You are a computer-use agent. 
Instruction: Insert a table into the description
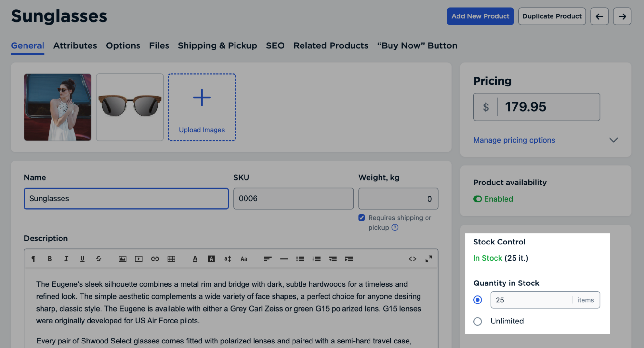point(171,259)
